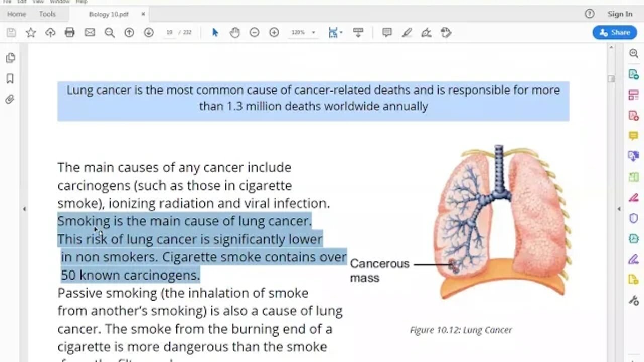Open Attachments paperclip panel

click(10, 99)
